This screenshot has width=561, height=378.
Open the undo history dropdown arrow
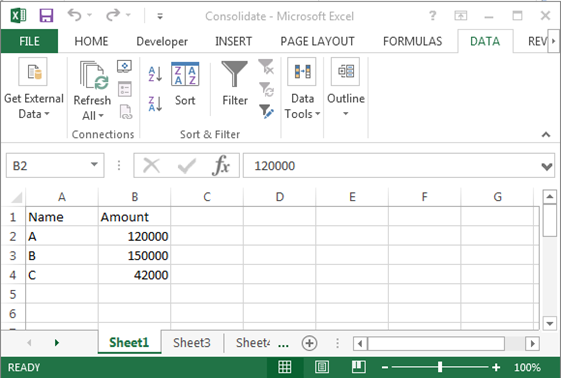pos(89,15)
